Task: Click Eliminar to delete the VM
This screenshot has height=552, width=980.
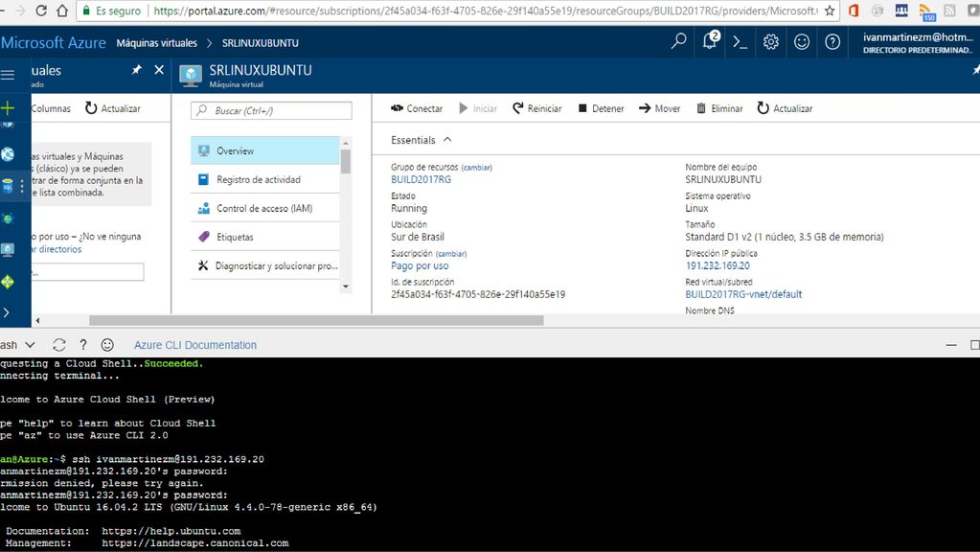Action: tap(719, 108)
